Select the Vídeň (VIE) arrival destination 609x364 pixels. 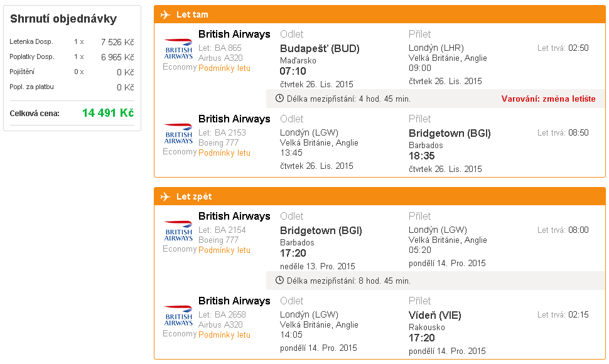click(x=434, y=316)
